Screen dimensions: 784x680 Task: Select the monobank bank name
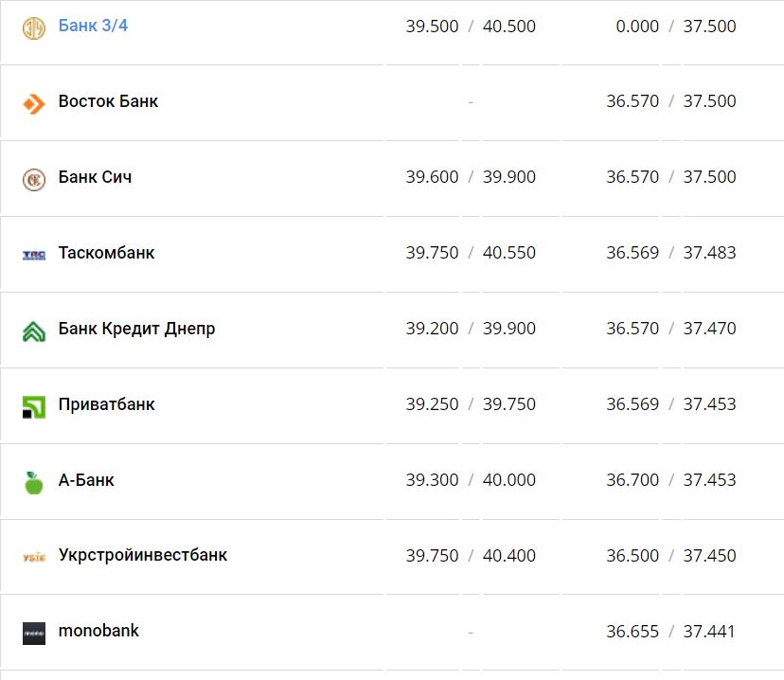[98, 631]
